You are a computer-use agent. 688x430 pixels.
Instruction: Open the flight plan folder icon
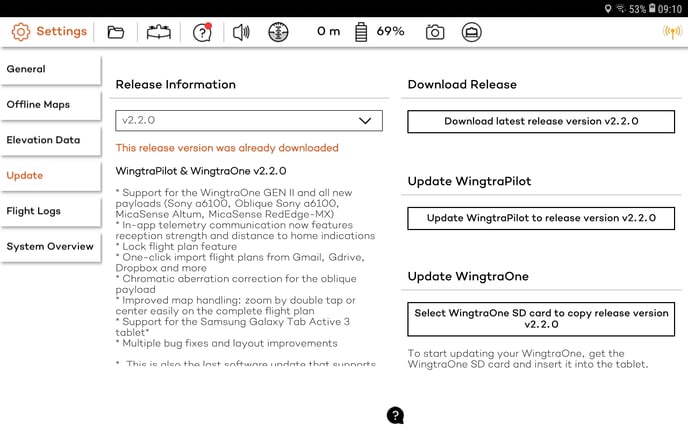[116, 32]
